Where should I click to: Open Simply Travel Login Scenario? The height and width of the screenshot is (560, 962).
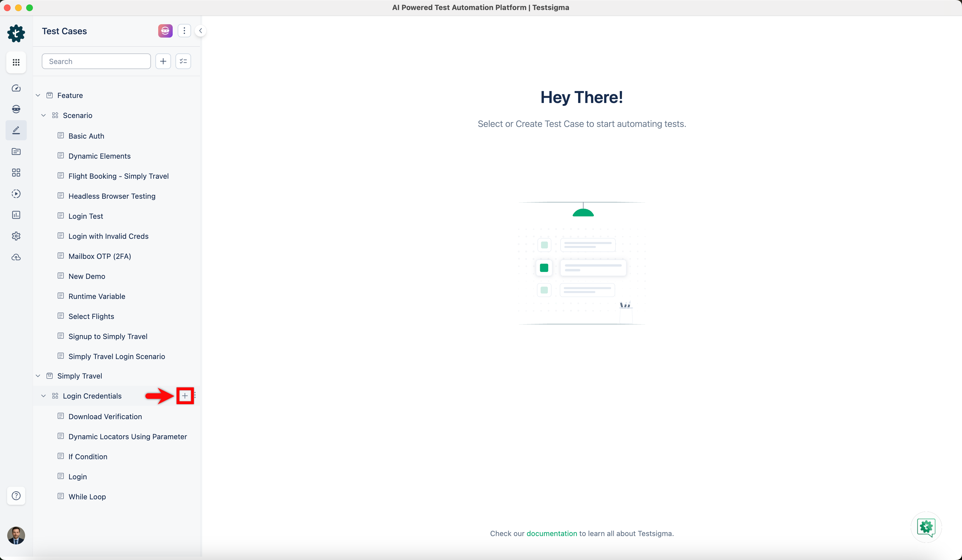tap(117, 356)
